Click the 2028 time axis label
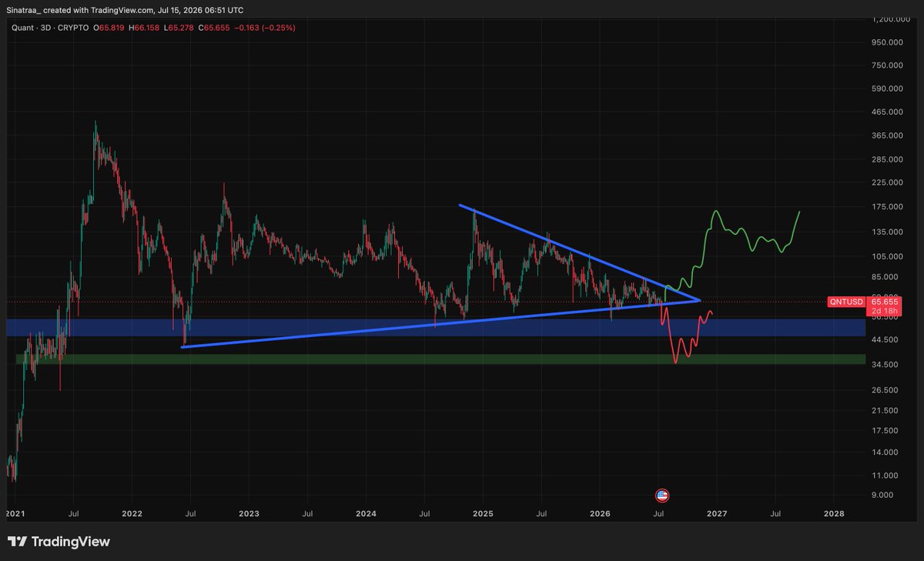The width and height of the screenshot is (924, 561). coord(834,513)
